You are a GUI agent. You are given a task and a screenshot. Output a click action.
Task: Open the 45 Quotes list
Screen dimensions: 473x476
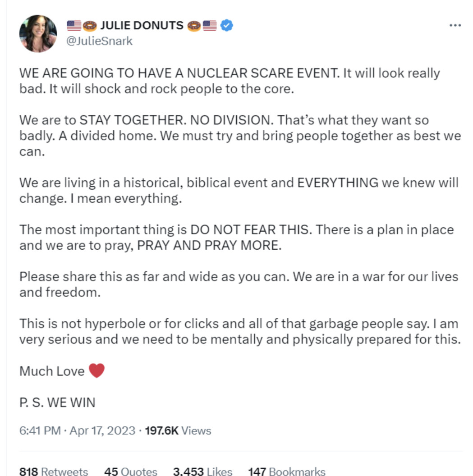click(130, 471)
